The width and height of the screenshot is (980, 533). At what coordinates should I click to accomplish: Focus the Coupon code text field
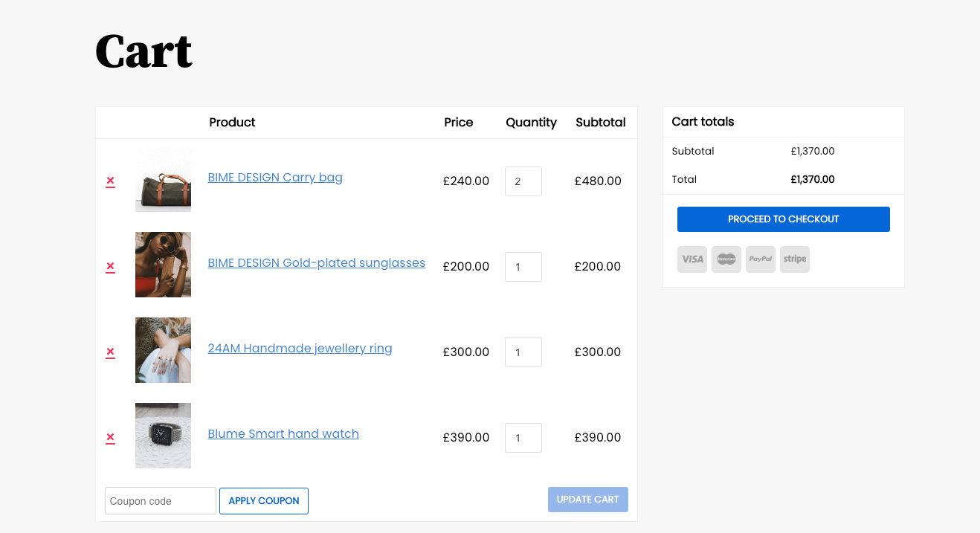click(x=161, y=501)
